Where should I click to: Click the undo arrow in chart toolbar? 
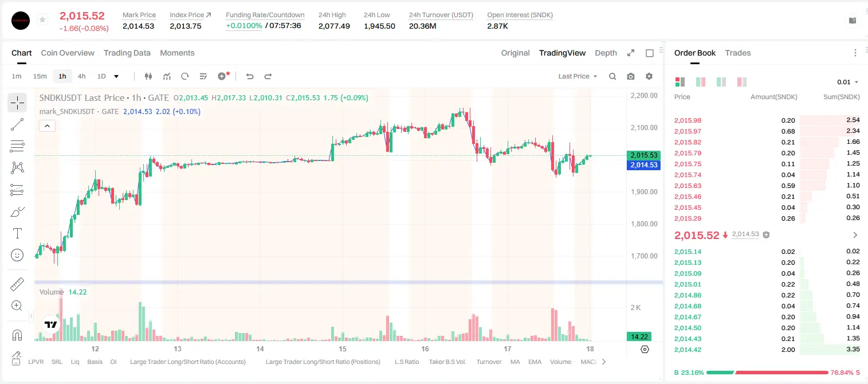point(249,76)
